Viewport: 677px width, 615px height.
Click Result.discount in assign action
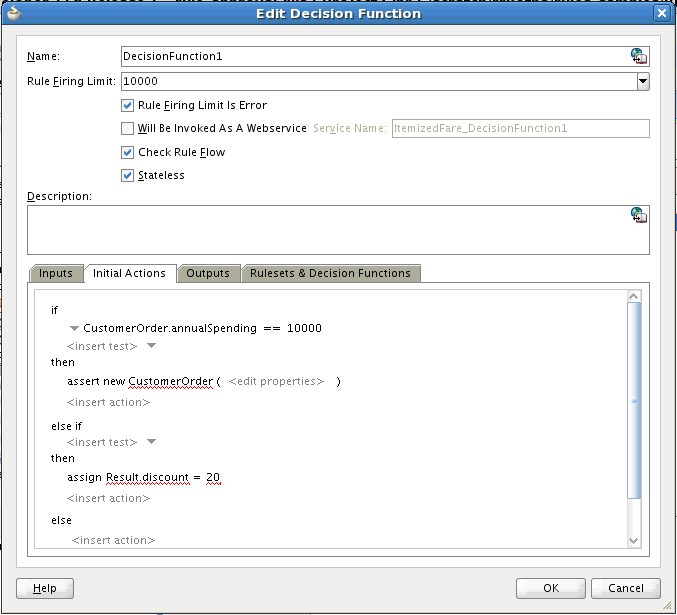(147, 477)
